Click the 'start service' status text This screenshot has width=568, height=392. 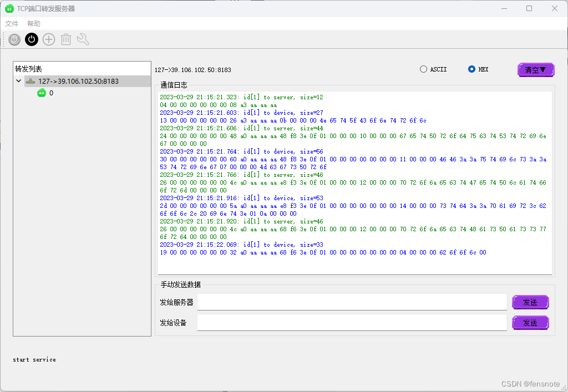[34, 359]
